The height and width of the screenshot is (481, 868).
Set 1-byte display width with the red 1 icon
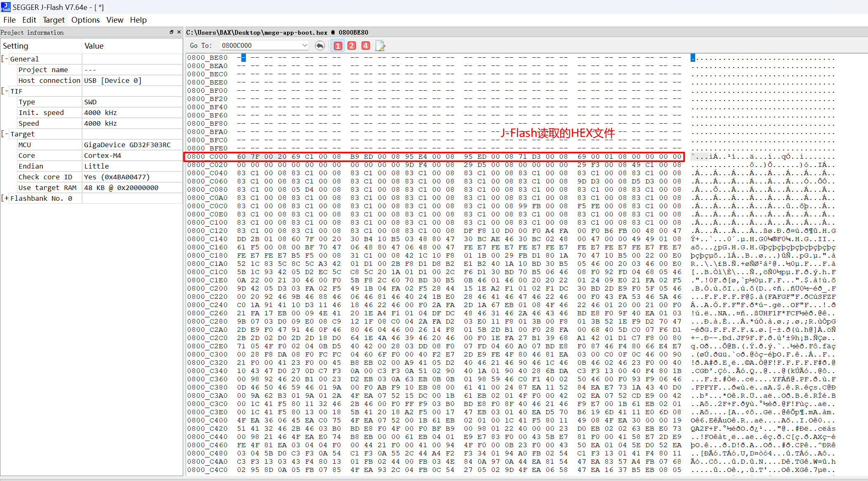tap(338, 46)
